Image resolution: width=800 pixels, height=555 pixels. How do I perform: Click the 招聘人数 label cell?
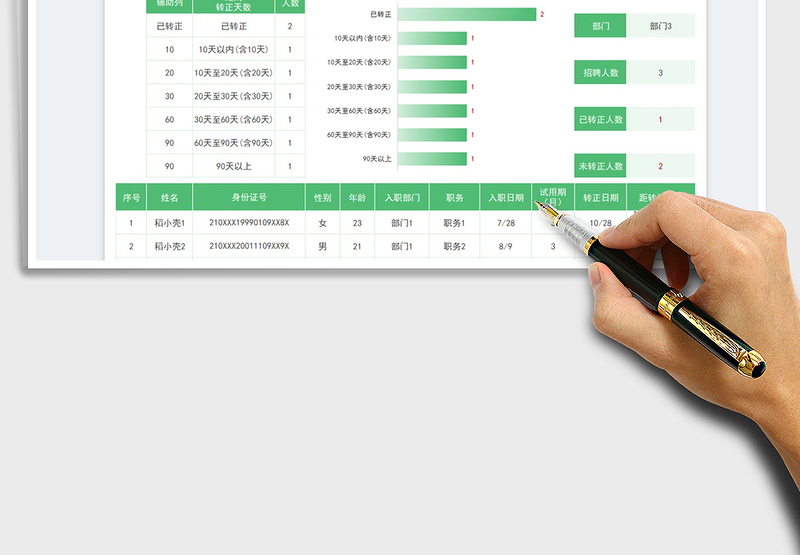click(600, 73)
